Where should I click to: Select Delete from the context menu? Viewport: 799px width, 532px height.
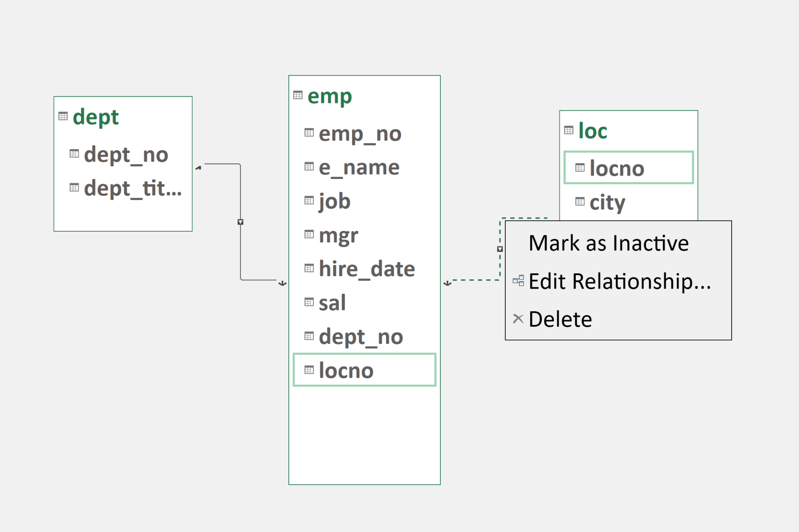coord(561,319)
